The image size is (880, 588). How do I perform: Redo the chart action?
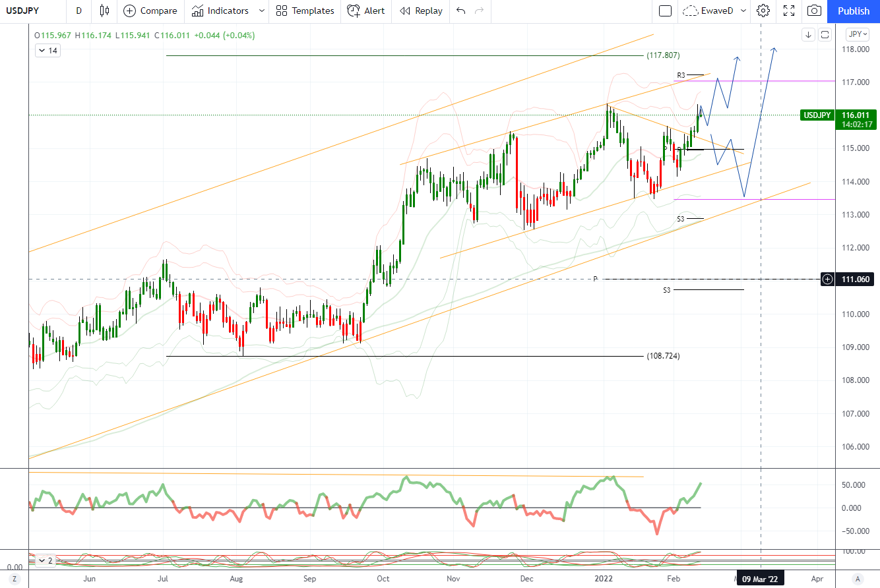pyautogui.click(x=479, y=11)
